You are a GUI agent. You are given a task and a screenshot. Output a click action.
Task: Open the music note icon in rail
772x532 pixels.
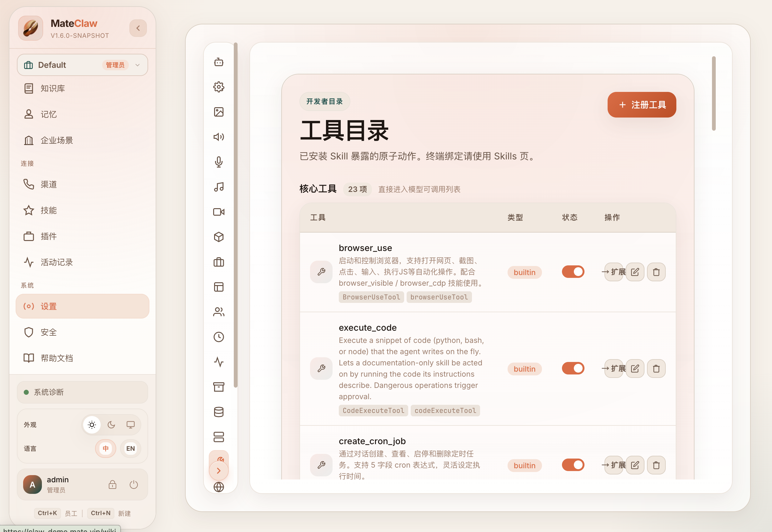point(219,187)
